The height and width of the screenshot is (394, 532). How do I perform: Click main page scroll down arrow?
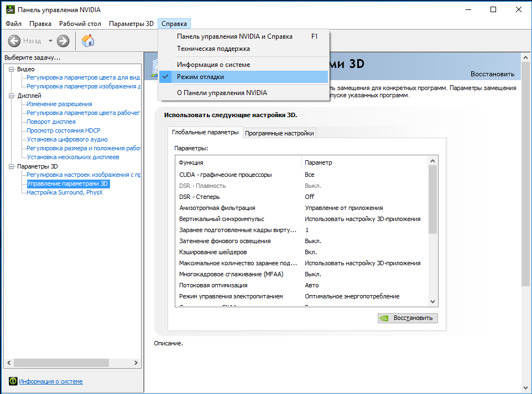click(525, 388)
